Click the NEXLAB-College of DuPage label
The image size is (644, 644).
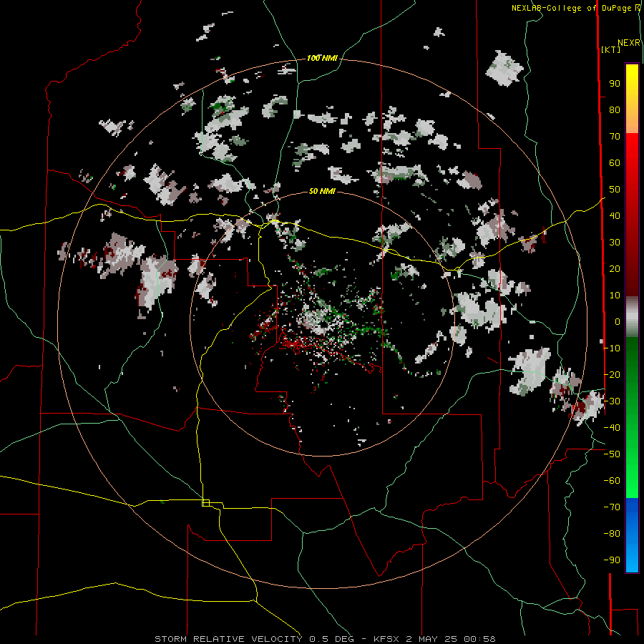point(571,8)
